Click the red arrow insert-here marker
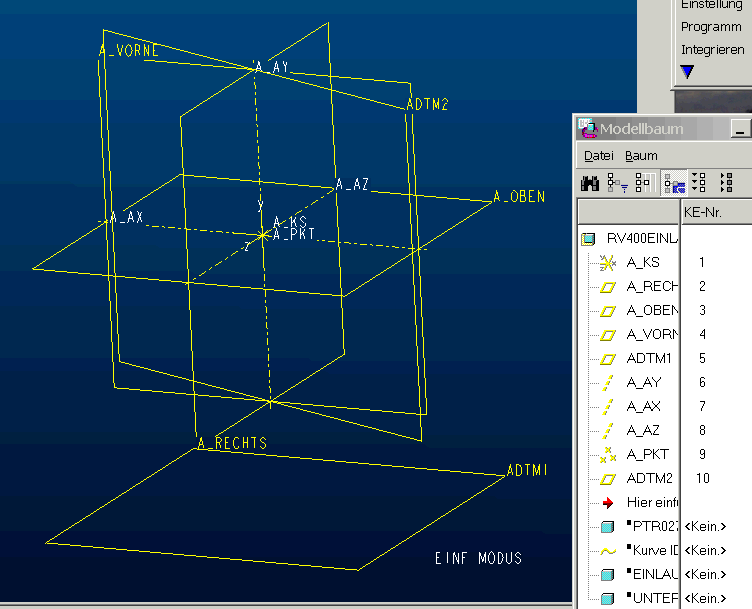 607,503
